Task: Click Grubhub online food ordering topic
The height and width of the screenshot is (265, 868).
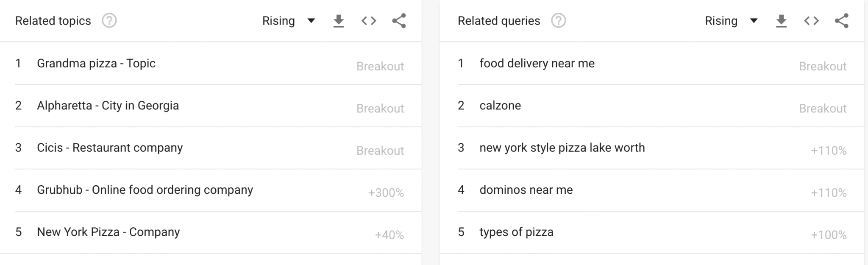Action: tap(145, 190)
